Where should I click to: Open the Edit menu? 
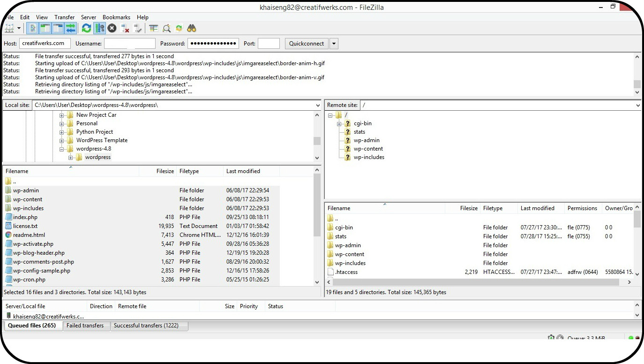pos(25,17)
